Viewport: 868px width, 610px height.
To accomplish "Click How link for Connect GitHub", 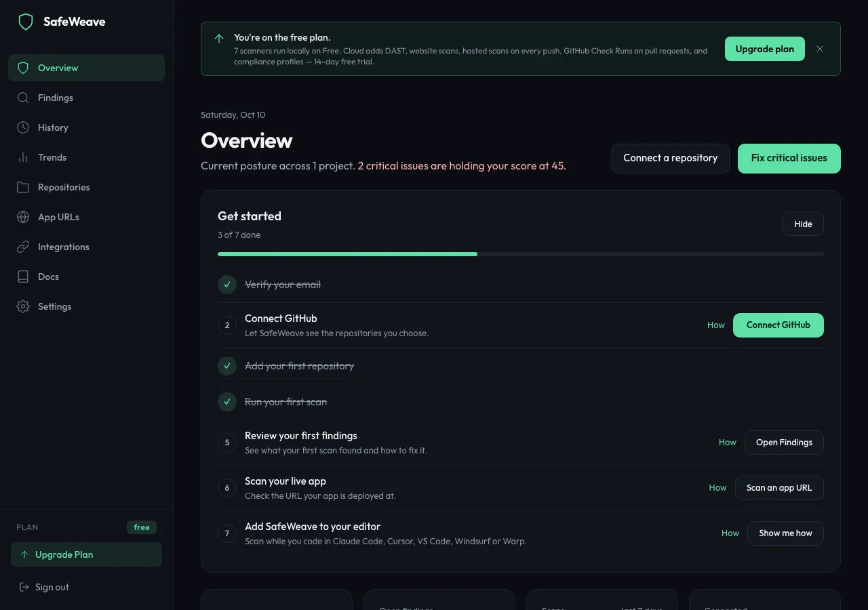I will click(716, 325).
